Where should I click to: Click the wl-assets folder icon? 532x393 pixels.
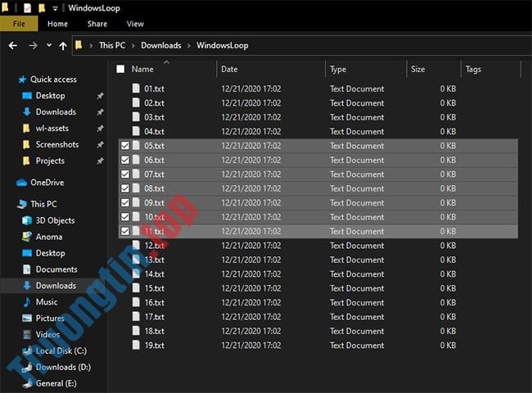(26, 129)
